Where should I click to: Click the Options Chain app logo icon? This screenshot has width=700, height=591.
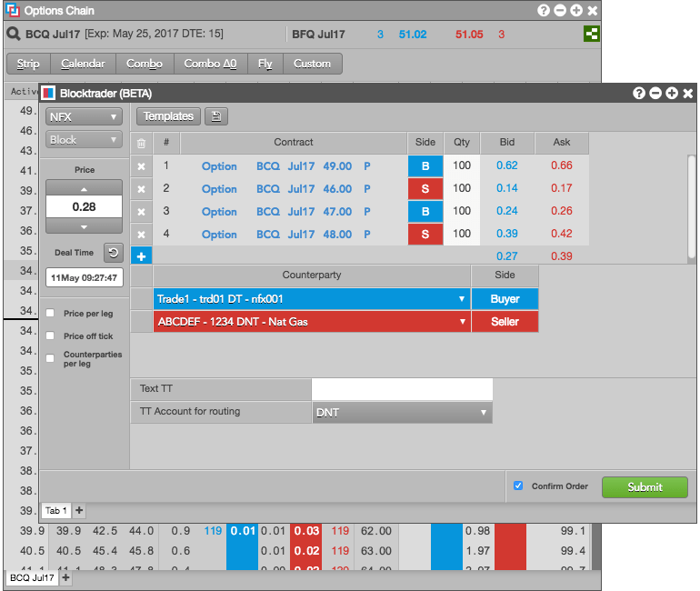(14, 10)
